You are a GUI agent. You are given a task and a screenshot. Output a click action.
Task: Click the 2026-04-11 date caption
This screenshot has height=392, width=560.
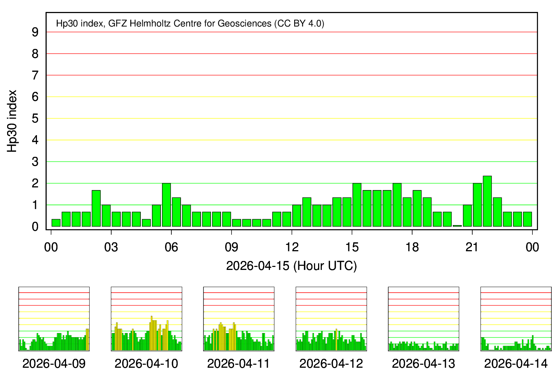[239, 364]
